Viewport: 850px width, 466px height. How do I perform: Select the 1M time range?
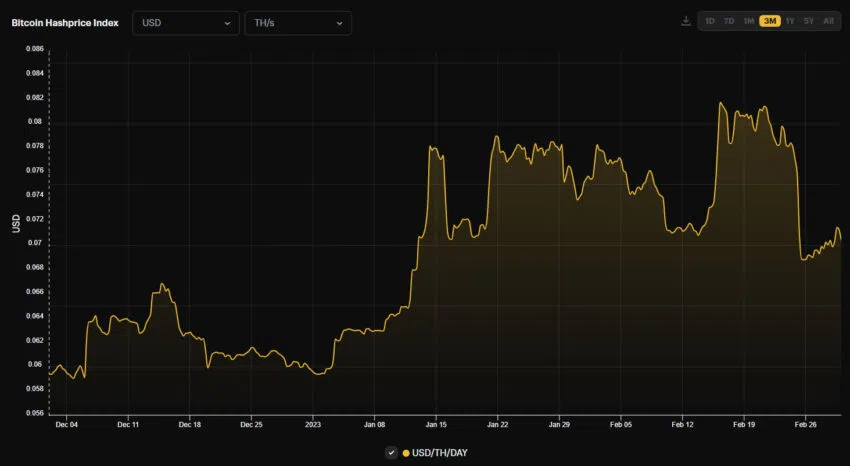749,21
